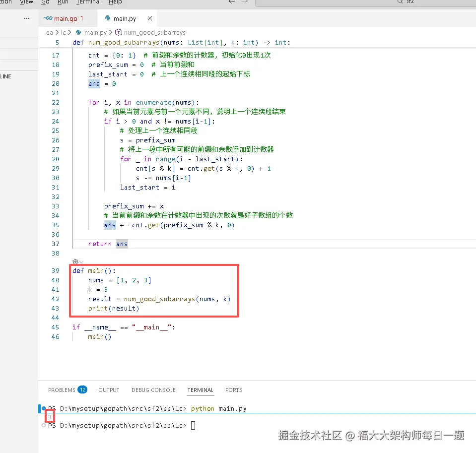Close the main.py tab
This screenshot has width=476, height=453.
point(150,18)
